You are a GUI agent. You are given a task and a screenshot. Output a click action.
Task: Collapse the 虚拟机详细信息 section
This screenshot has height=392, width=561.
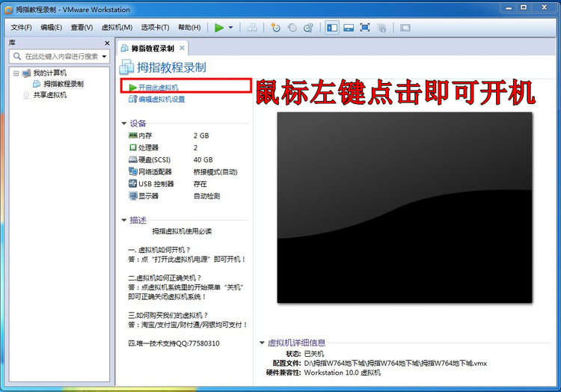(x=262, y=343)
